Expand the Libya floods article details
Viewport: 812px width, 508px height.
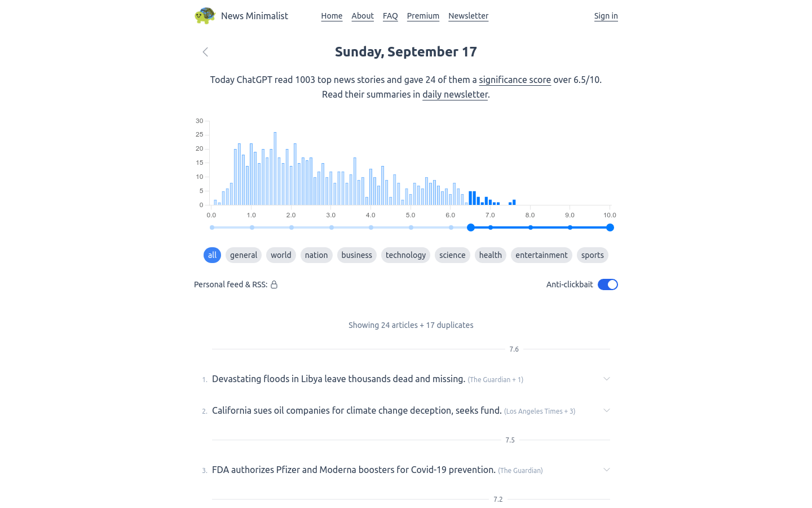(606, 379)
